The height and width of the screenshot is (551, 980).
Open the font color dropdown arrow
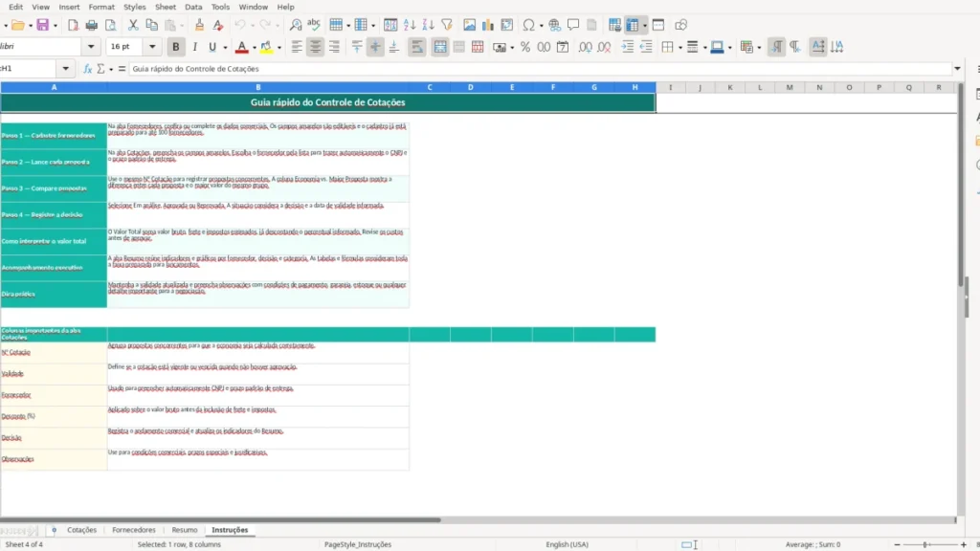tap(255, 48)
